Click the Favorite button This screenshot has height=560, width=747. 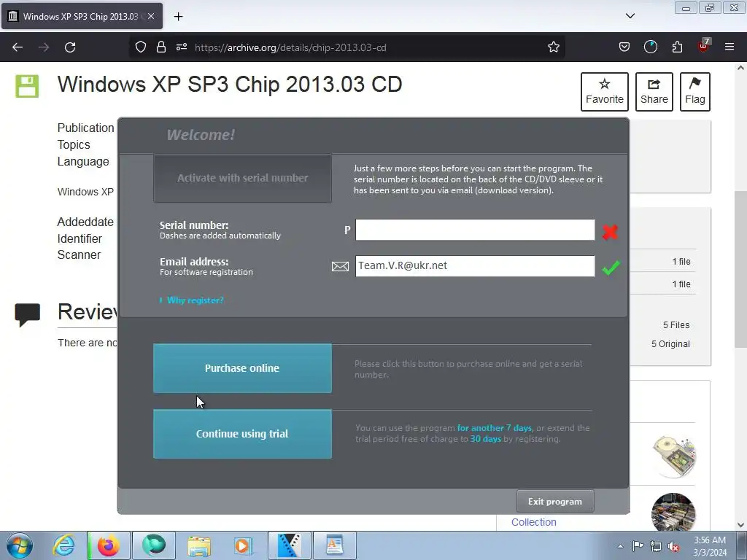(x=605, y=92)
